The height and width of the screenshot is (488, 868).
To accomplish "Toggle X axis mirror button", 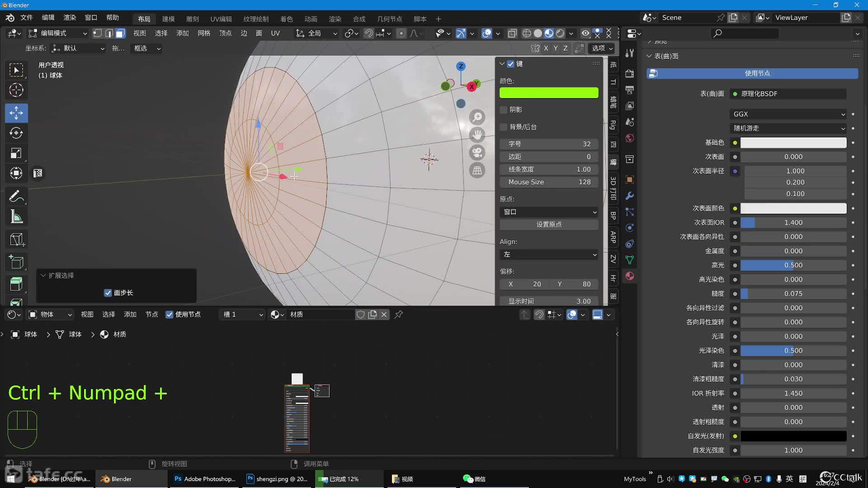I will 546,48.
